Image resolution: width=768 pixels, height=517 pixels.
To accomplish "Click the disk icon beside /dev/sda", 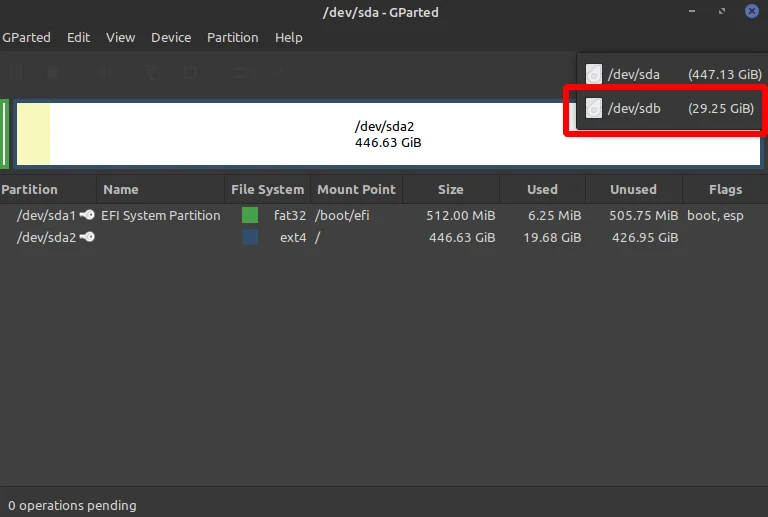I will pyautogui.click(x=594, y=74).
